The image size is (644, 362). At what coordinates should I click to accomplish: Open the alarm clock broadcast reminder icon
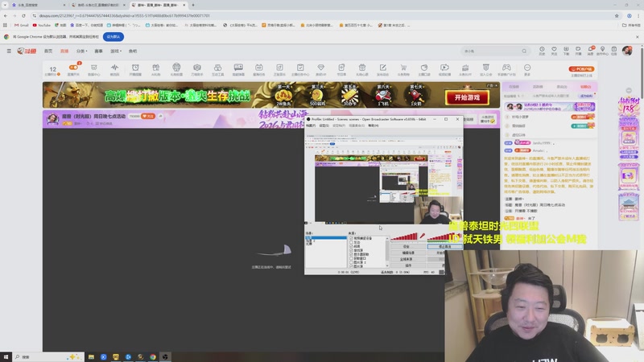(135, 68)
